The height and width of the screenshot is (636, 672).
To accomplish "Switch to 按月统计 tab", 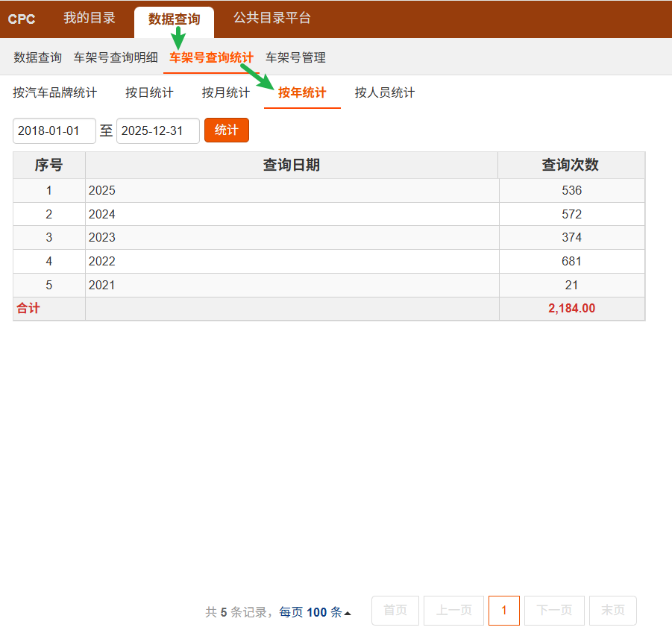I will pyautogui.click(x=225, y=92).
